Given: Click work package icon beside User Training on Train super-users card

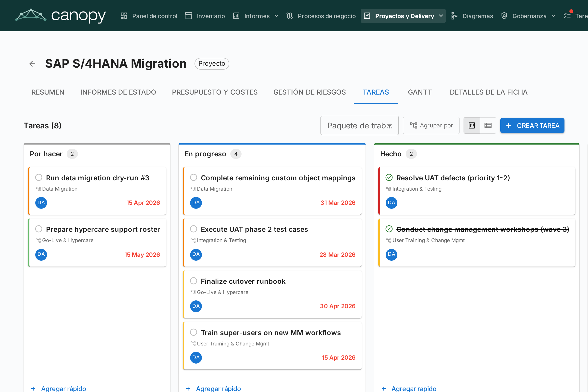Looking at the screenshot, I should coord(193,344).
